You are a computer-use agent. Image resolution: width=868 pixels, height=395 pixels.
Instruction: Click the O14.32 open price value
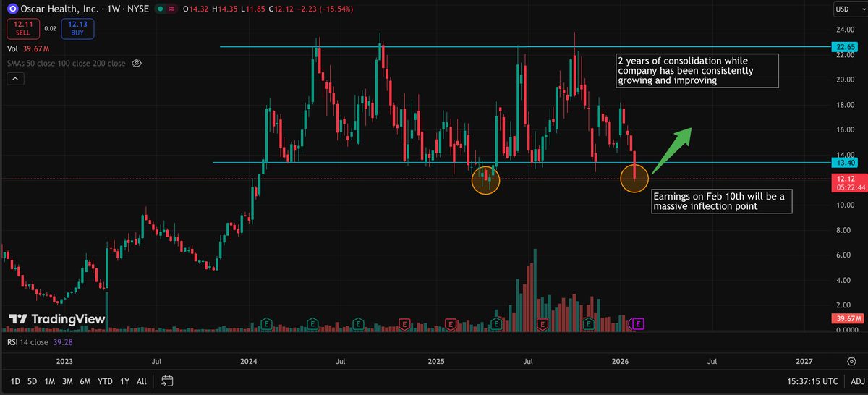[x=196, y=9]
